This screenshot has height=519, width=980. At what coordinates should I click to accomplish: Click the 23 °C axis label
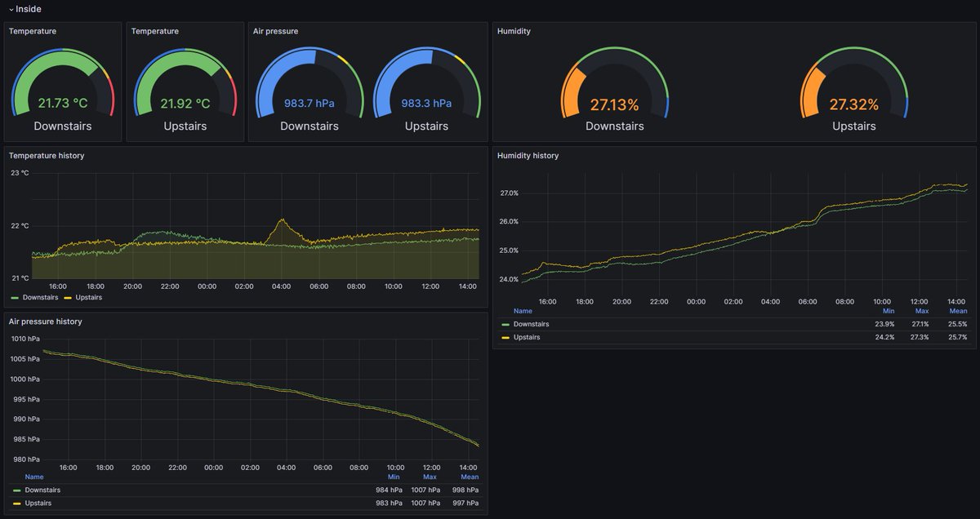[19, 173]
